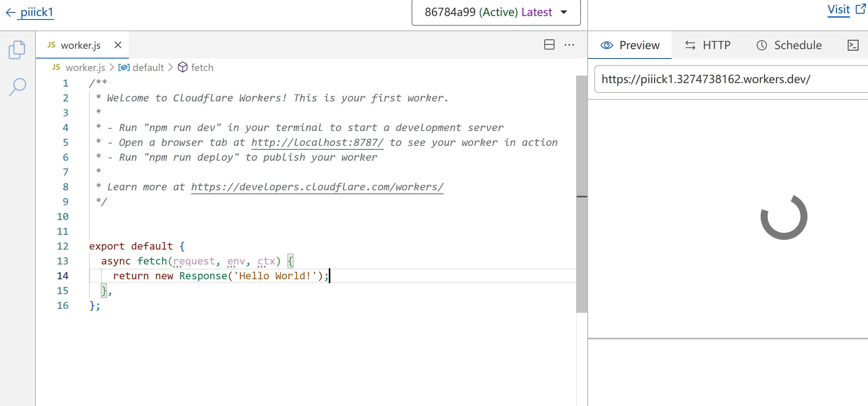The image size is (868, 406).
Task: Expand the worker.js breadcrumb segment
Action: (85, 67)
